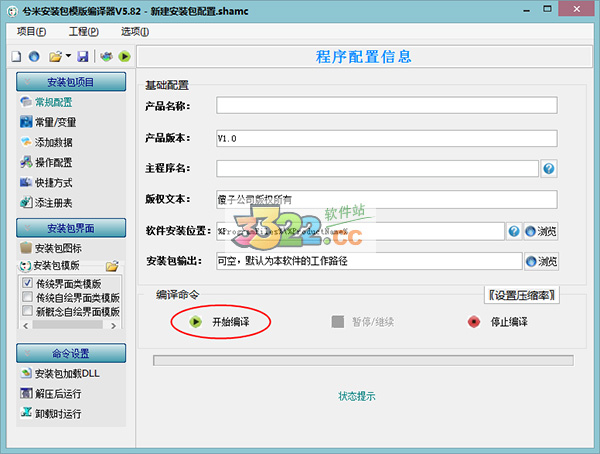
Task: Click the save floppy disk toolbar icon
Action: coord(83,57)
